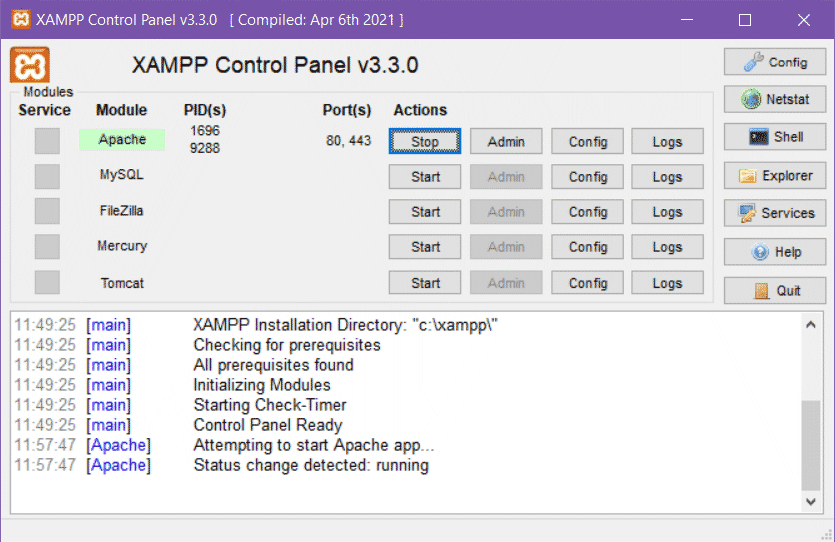Open Explorer with the folder icon
Image resolution: width=835 pixels, height=542 pixels.
775,176
